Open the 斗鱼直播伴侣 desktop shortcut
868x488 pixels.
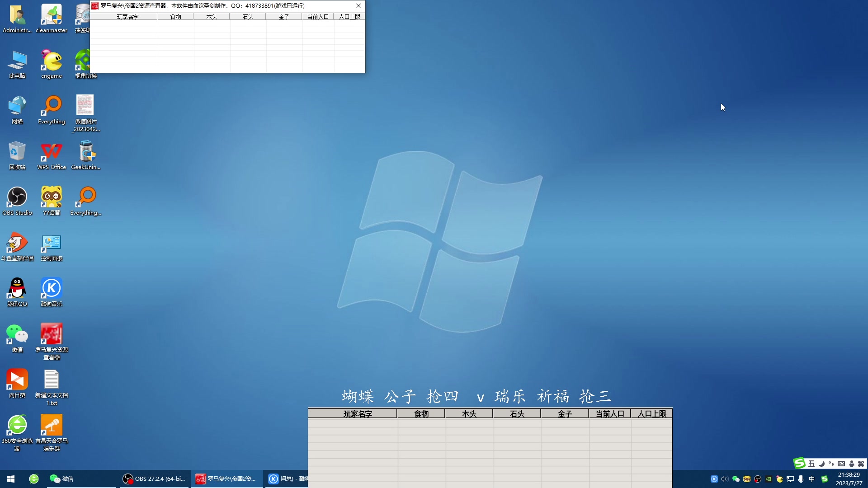[17, 243]
